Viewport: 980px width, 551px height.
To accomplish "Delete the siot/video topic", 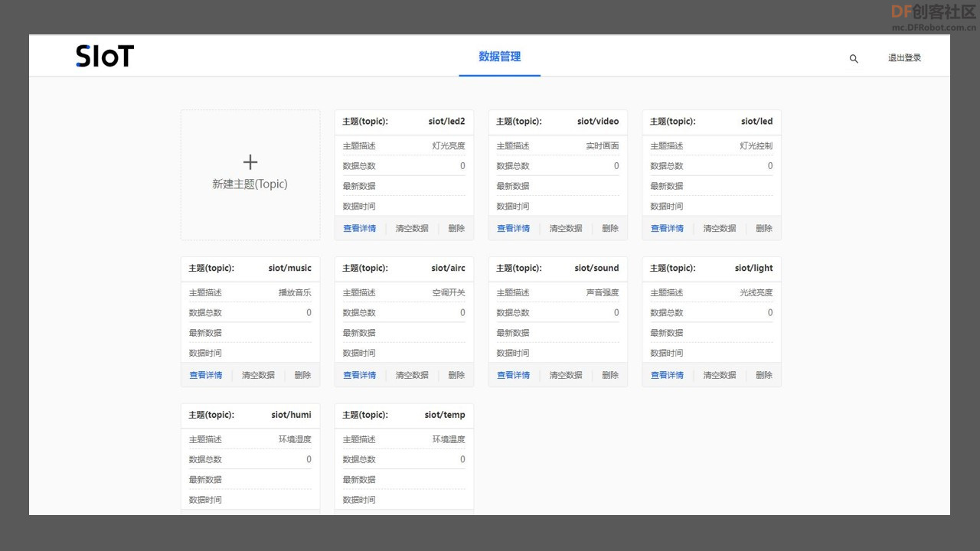I will click(x=610, y=228).
